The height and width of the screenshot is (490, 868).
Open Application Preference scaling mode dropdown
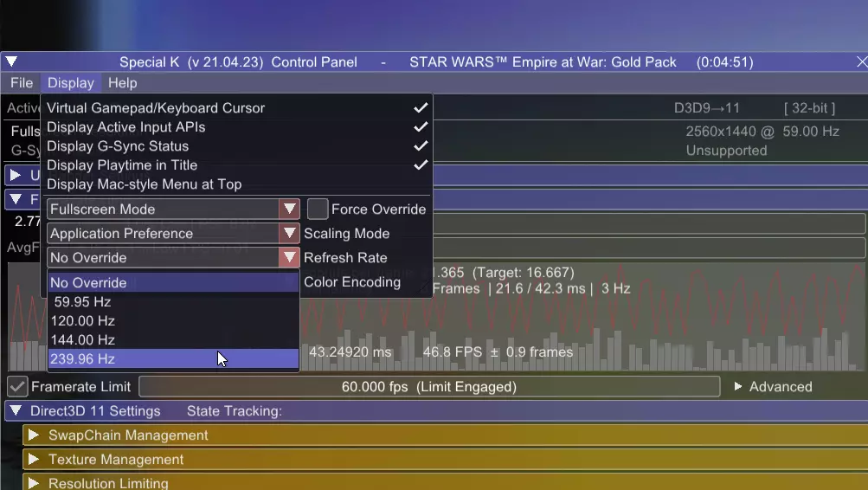[173, 234]
